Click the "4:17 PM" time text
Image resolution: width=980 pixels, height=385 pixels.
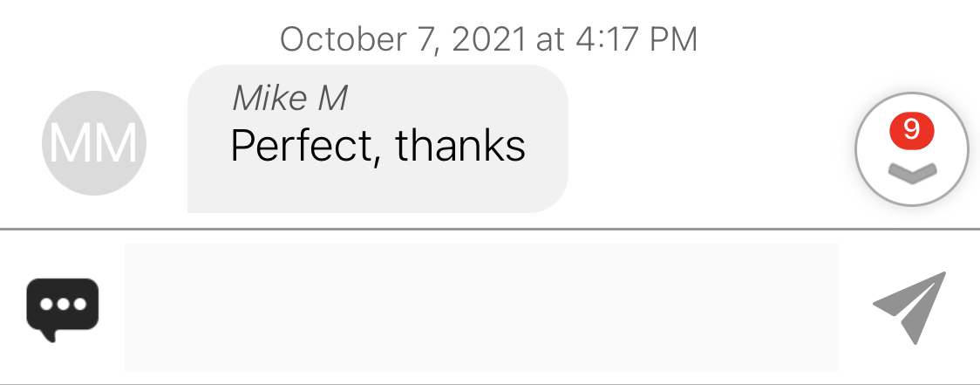(x=636, y=39)
